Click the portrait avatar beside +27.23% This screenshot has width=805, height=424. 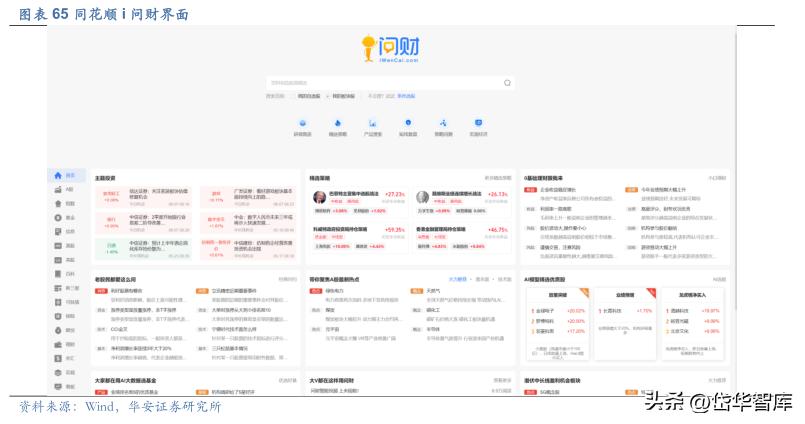[x=319, y=198]
